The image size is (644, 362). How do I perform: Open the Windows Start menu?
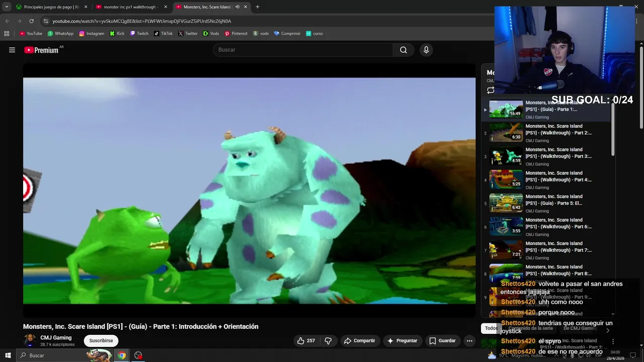coord(8,355)
